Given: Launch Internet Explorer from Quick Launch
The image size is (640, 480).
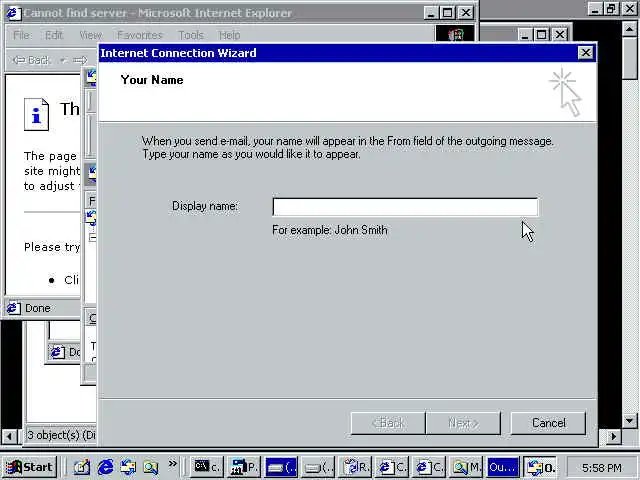Looking at the screenshot, I should [105, 467].
